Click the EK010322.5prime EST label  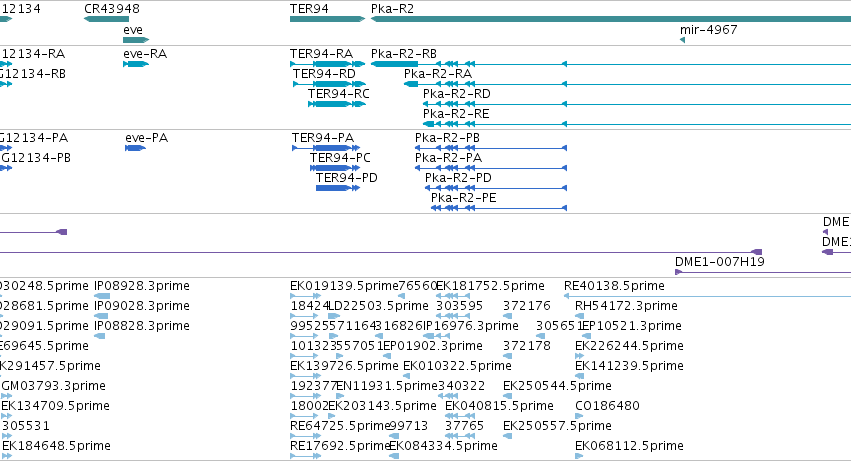click(x=457, y=366)
